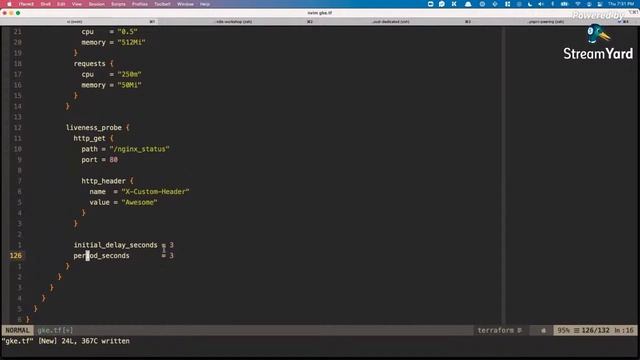Click the initial_delay_seconds line
The height and width of the screenshot is (360, 640).
pyautogui.click(x=123, y=245)
